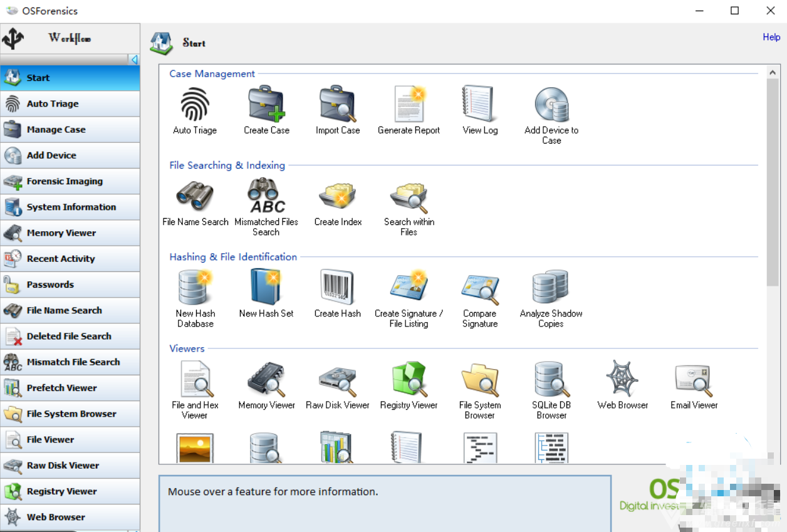Click the Workflow customize arrows icon
The height and width of the screenshot is (532, 787).
pos(13,38)
